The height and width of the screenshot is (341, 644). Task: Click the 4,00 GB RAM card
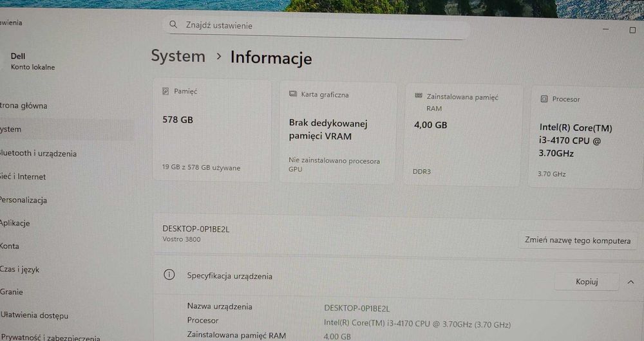462,135
